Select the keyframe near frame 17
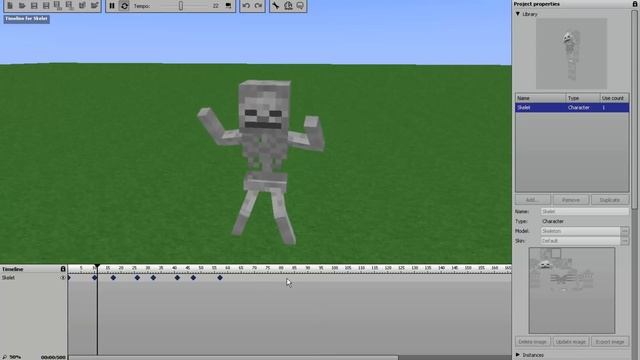The image size is (640, 360). pyautogui.click(x=113, y=278)
